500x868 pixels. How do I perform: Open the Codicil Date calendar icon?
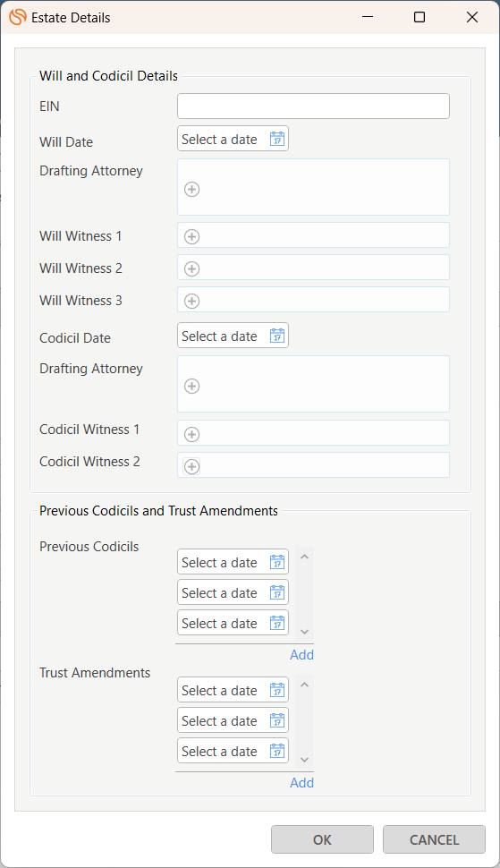(277, 336)
